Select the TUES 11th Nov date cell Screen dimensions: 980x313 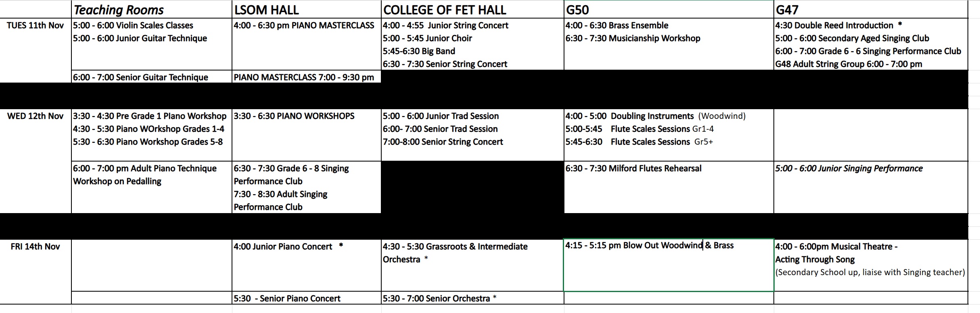point(36,26)
